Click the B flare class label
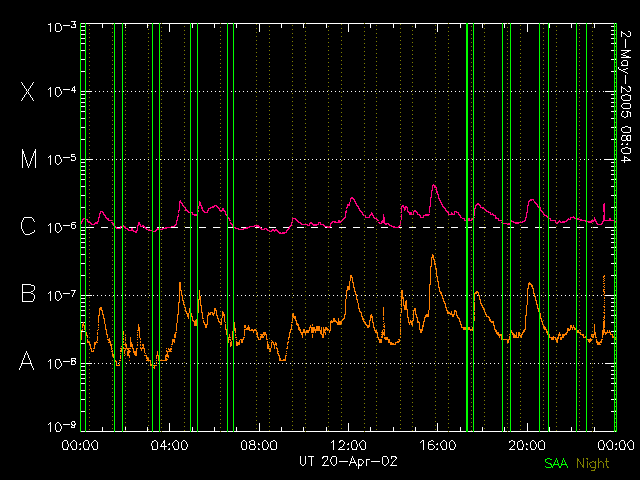Screen dimensions: 640x480 28,293
